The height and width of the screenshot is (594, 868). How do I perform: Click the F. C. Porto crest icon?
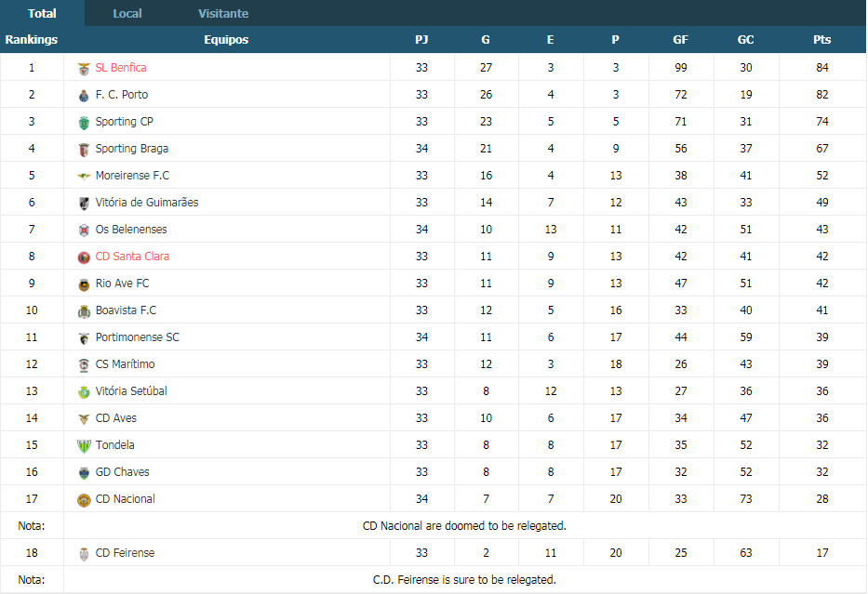(84, 96)
